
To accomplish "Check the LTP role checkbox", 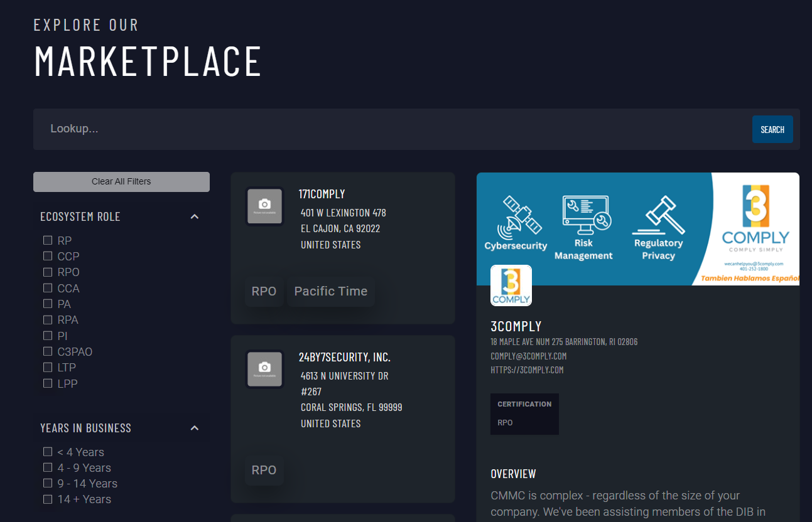I will click(x=47, y=367).
